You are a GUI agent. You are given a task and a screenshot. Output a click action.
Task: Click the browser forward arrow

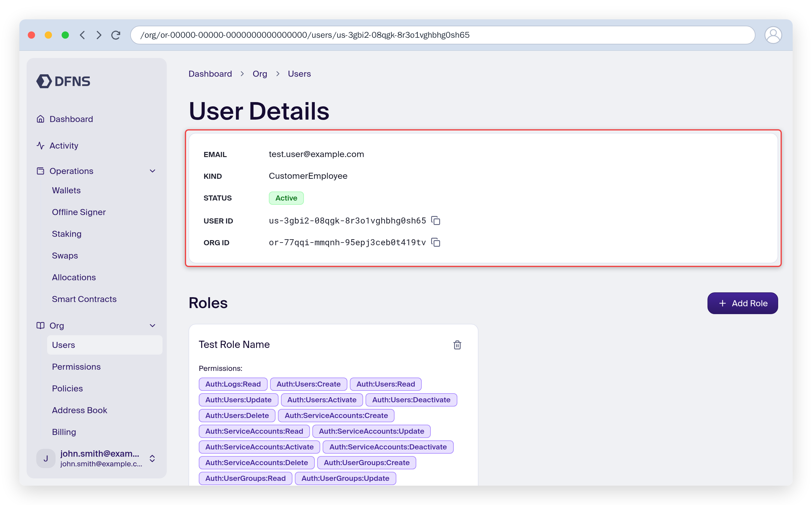point(98,35)
